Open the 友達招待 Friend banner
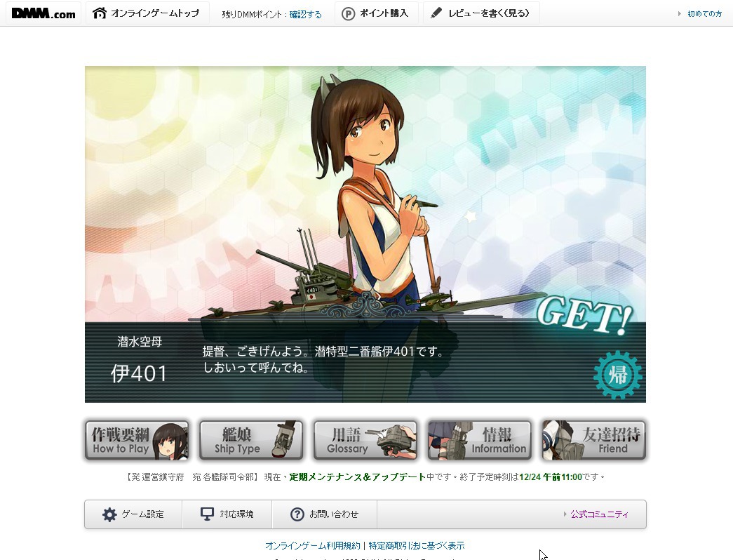Viewport: 733px width, 560px height. click(593, 440)
